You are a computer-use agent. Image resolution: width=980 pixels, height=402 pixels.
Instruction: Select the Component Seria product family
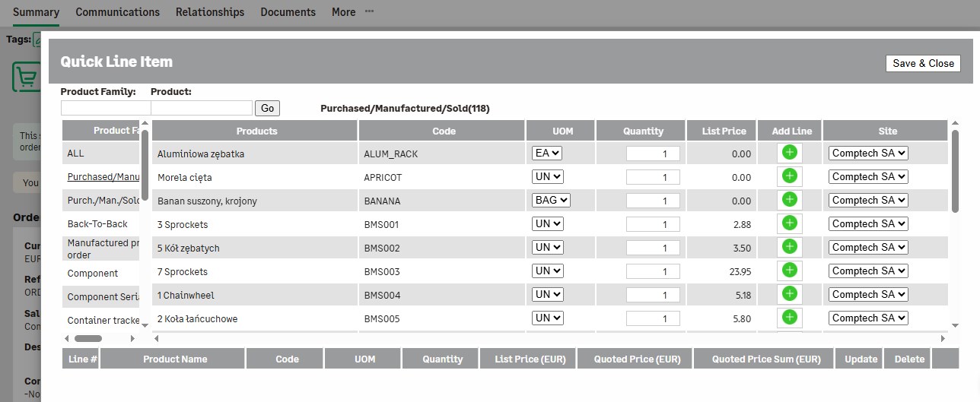point(103,296)
